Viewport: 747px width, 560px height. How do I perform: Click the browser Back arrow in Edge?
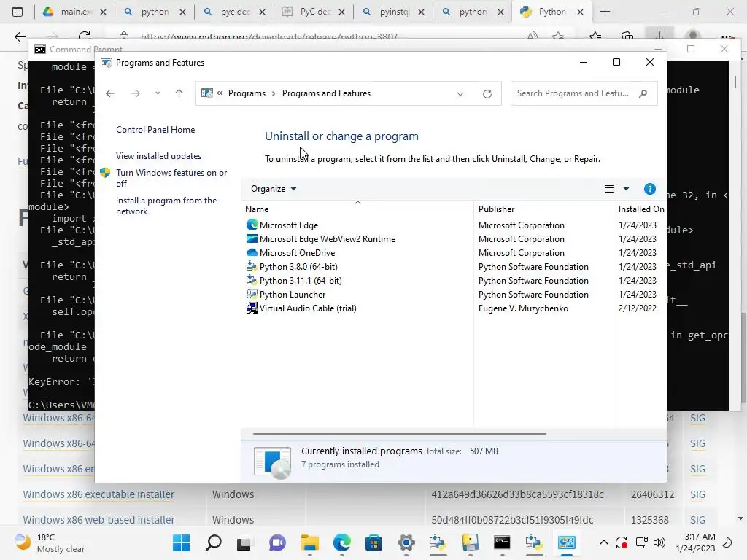[x=20, y=36]
